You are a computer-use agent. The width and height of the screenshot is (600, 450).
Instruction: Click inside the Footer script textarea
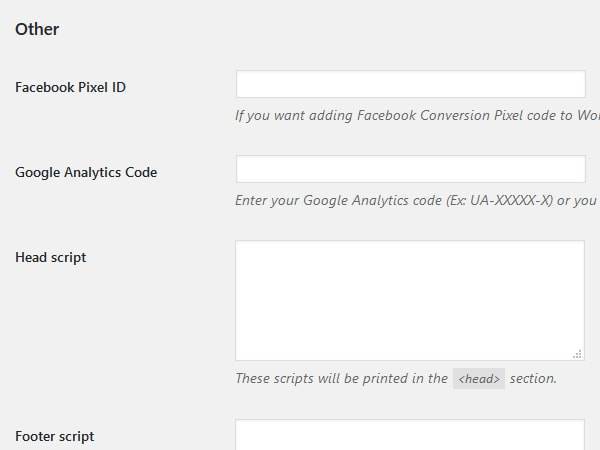pos(410,435)
